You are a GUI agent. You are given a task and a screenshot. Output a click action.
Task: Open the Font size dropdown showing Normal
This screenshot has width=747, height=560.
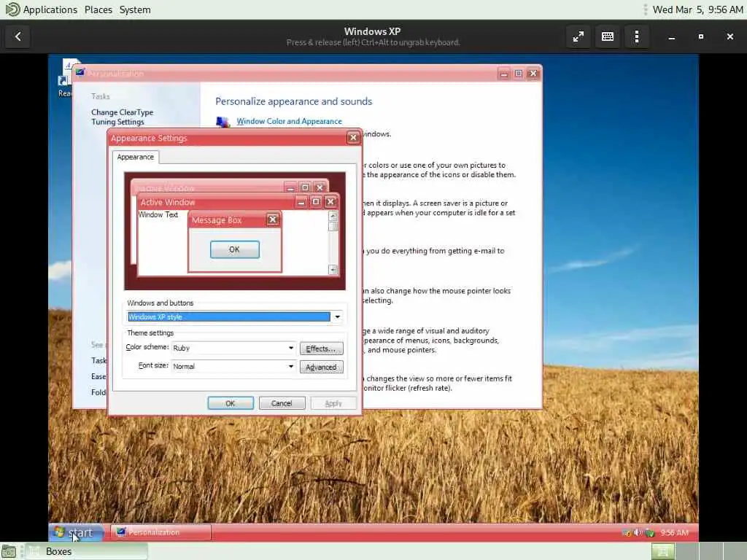coord(233,366)
